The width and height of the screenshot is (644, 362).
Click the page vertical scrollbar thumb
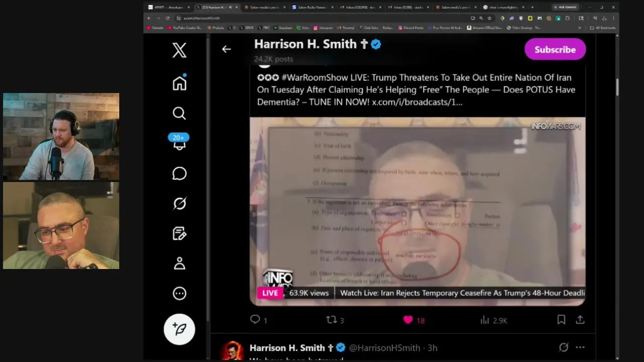[617, 87]
